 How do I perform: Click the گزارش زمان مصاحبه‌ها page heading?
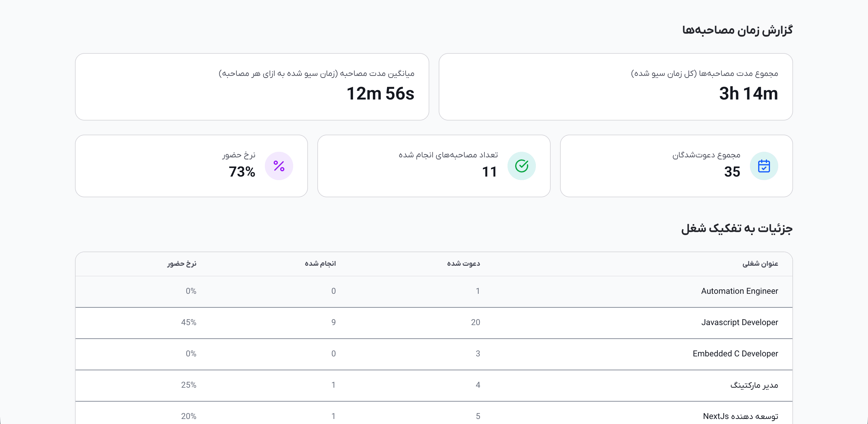pyautogui.click(x=737, y=30)
